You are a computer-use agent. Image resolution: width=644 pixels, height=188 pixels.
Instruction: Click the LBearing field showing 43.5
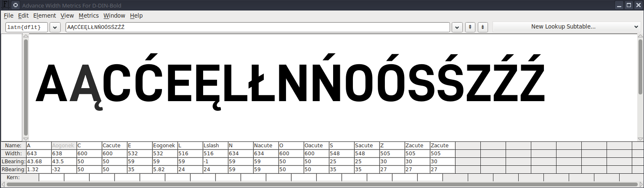tap(64, 162)
